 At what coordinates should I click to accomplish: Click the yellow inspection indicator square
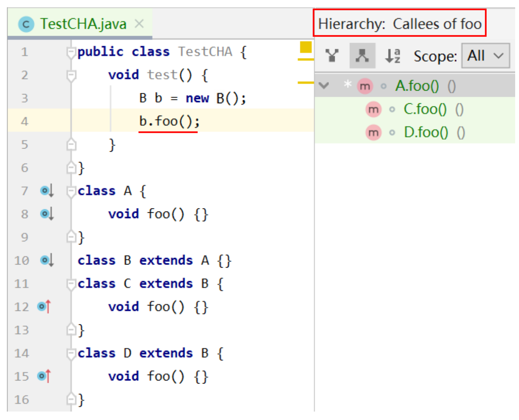[x=306, y=46]
